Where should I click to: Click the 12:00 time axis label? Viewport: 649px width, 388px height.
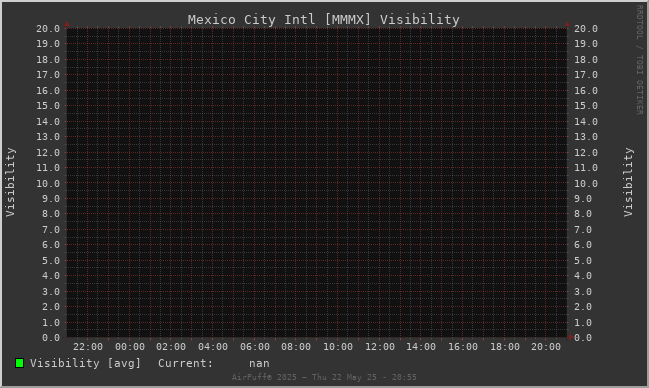[380, 347]
